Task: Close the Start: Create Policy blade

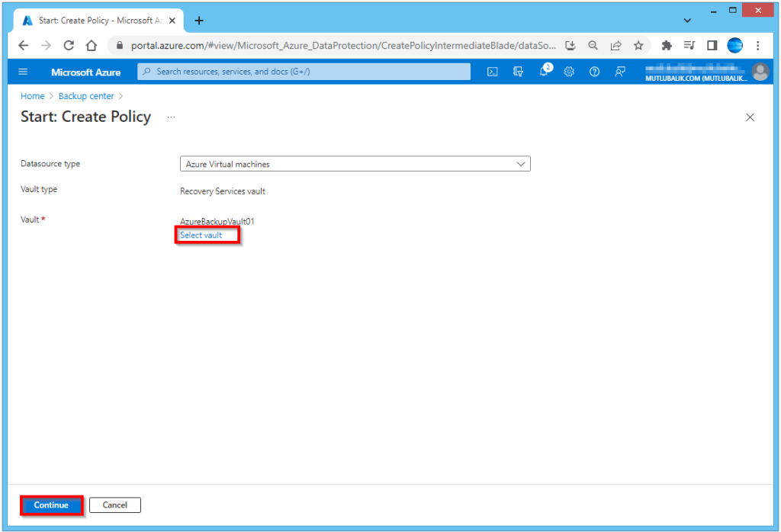Action: [x=750, y=117]
